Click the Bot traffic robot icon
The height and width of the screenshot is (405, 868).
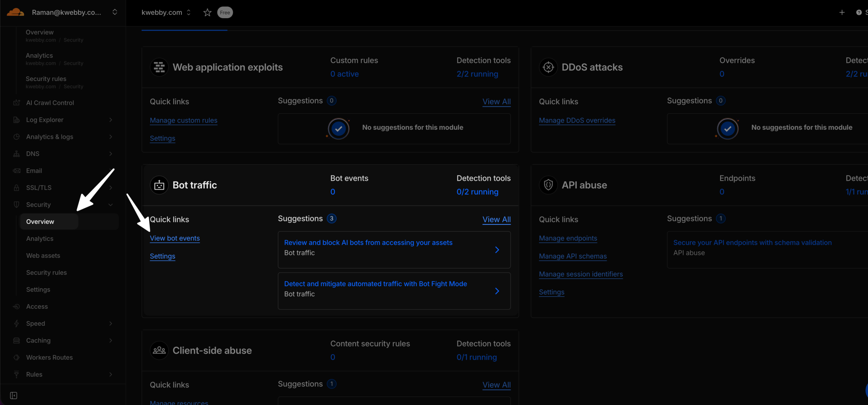click(x=159, y=185)
